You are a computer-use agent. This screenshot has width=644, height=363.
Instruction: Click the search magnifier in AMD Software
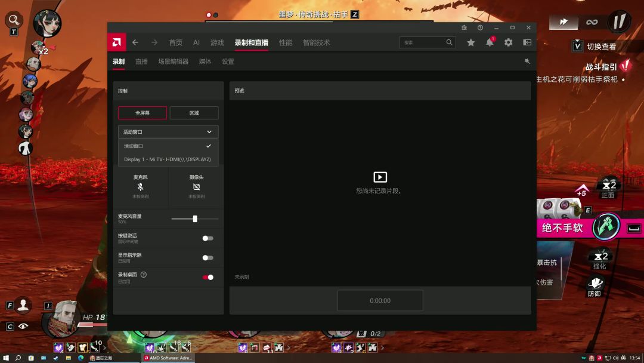(450, 42)
